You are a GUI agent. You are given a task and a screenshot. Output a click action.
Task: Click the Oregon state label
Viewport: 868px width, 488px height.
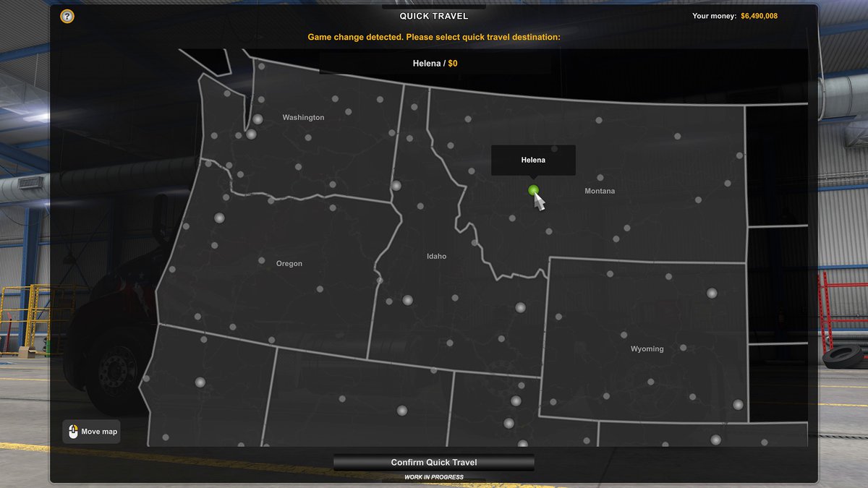click(x=289, y=264)
